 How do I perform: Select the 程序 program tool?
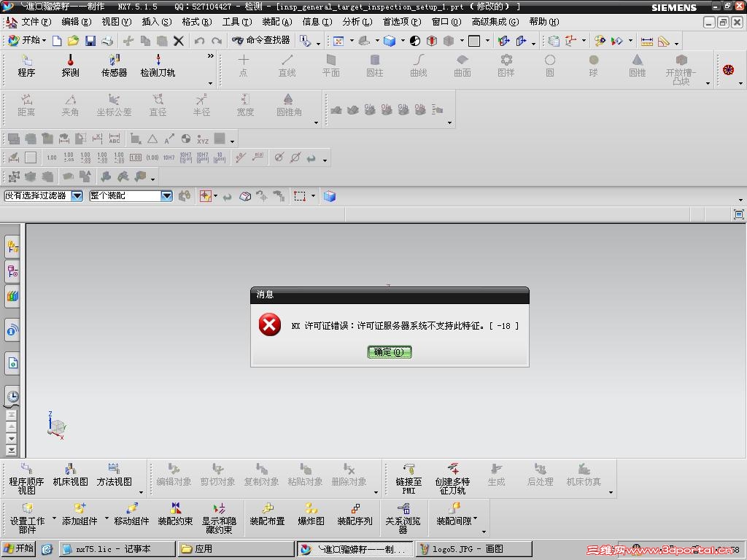[x=27, y=66]
